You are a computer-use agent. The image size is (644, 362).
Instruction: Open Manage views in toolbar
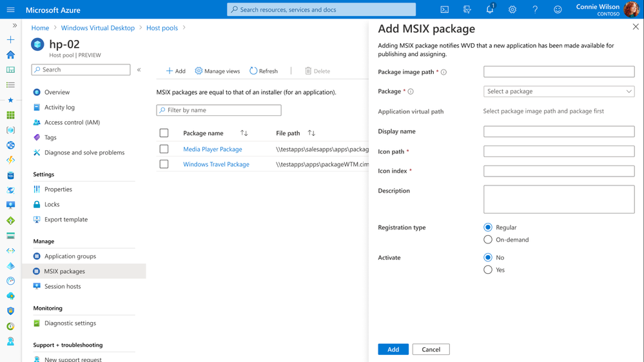click(217, 71)
